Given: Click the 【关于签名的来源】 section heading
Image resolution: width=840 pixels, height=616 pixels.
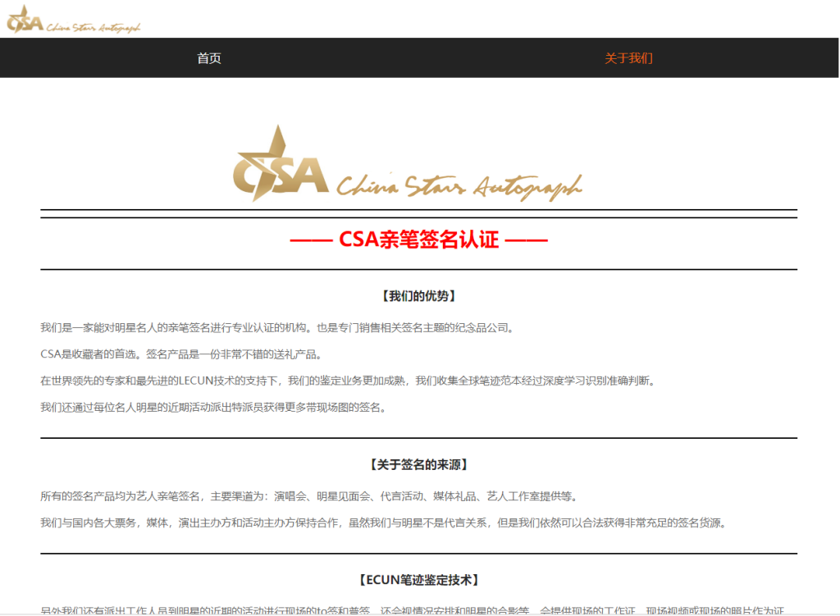Looking at the screenshot, I should click(x=418, y=465).
